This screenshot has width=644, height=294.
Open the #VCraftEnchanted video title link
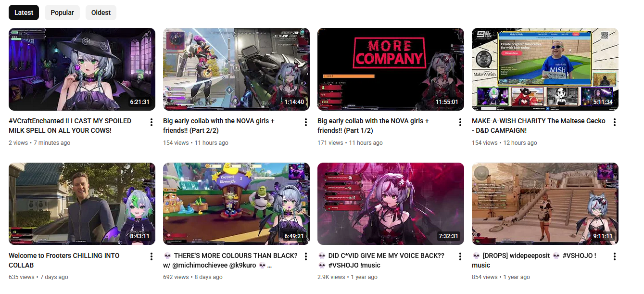click(70, 126)
